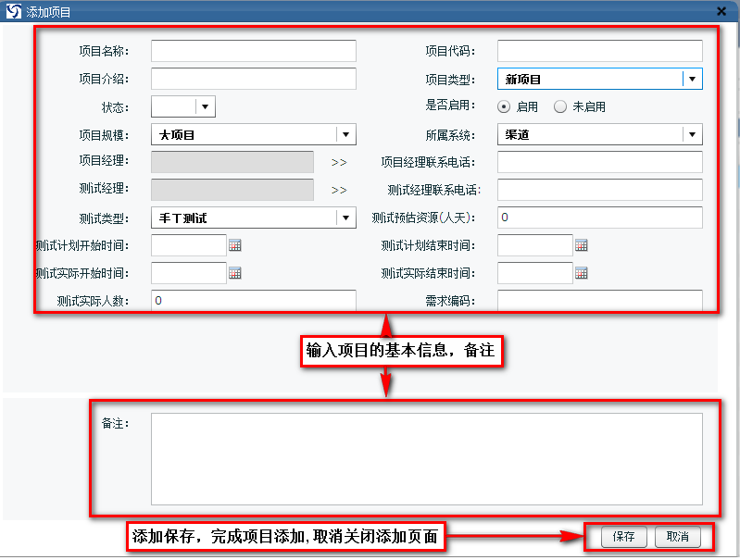This screenshot has height=560, width=740.
Task: Click the >> picker next to 测试经理
Action: (x=339, y=190)
